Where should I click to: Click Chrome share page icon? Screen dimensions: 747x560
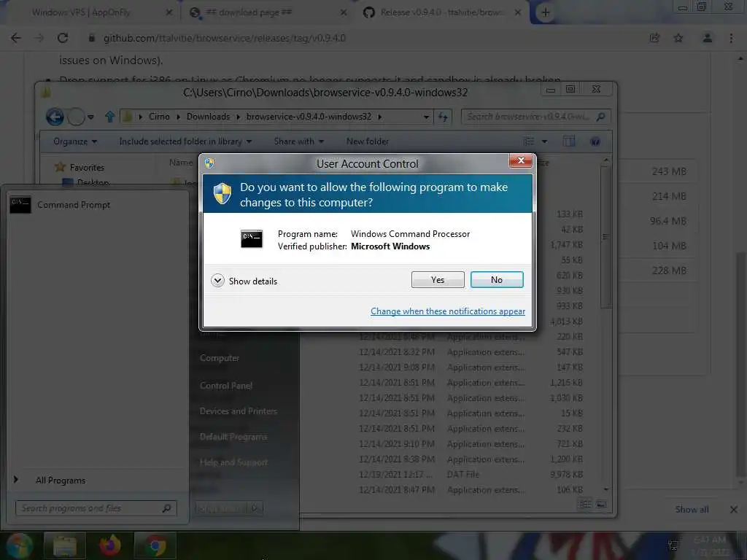(x=654, y=38)
